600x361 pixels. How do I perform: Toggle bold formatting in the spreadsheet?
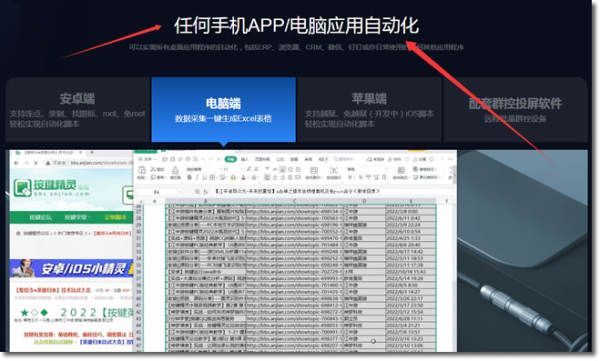[x=189, y=177]
